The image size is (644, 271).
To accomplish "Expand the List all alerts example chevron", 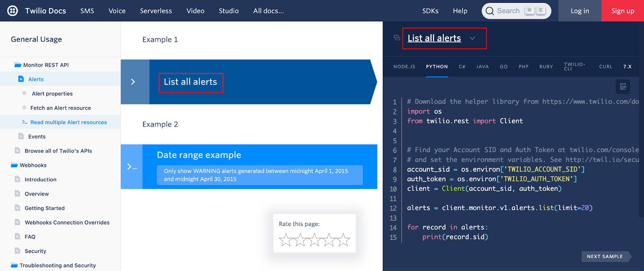I will click(133, 82).
